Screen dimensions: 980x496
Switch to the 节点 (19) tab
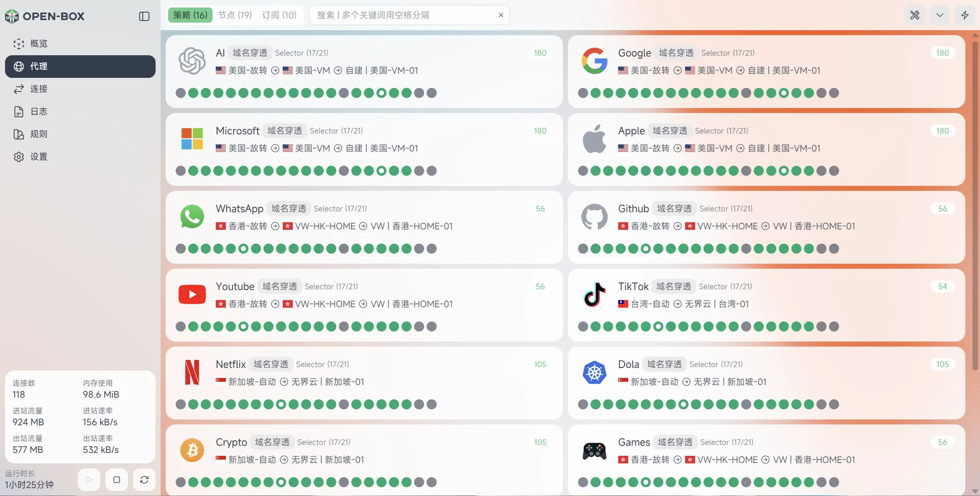point(235,15)
